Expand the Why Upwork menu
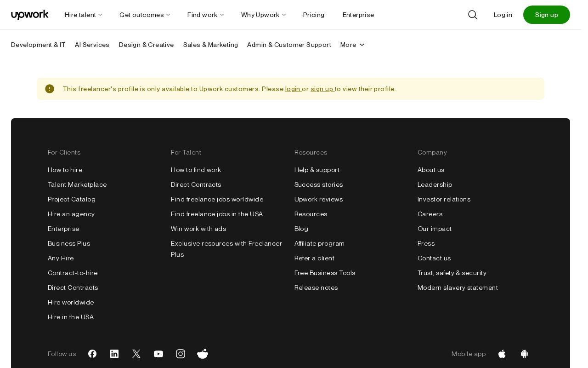The width and height of the screenshot is (588, 368). (x=263, y=15)
